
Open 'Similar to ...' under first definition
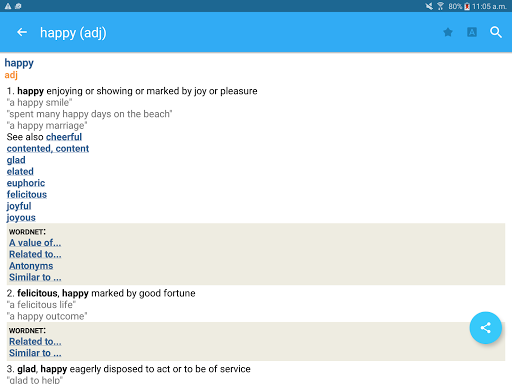[35, 277]
